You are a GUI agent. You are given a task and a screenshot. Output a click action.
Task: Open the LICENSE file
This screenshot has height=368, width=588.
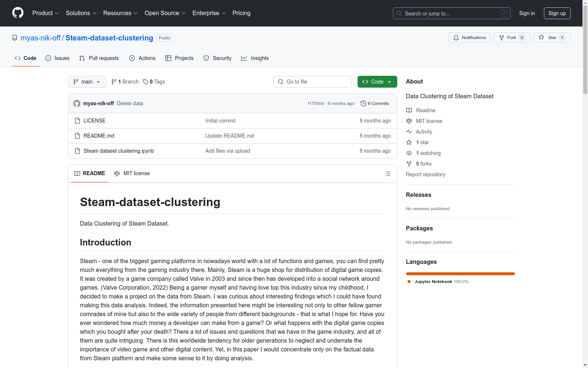(x=94, y=121)
